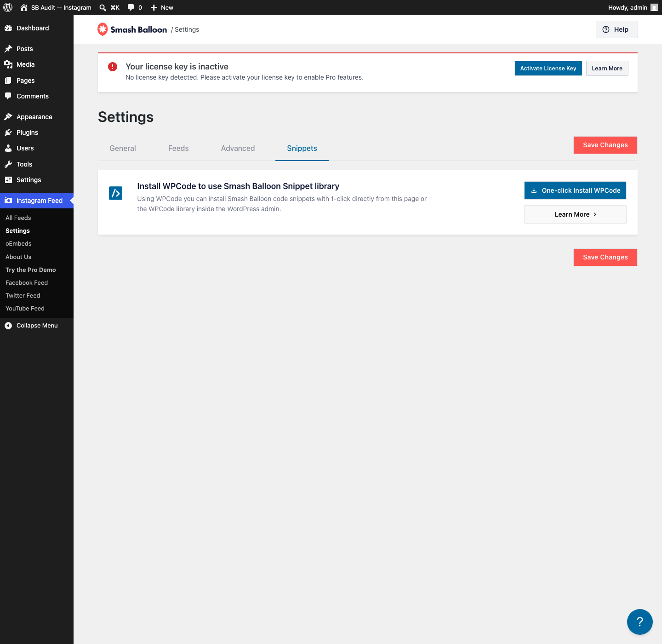Click the Appearance paintbrush icon

point(8,117)
